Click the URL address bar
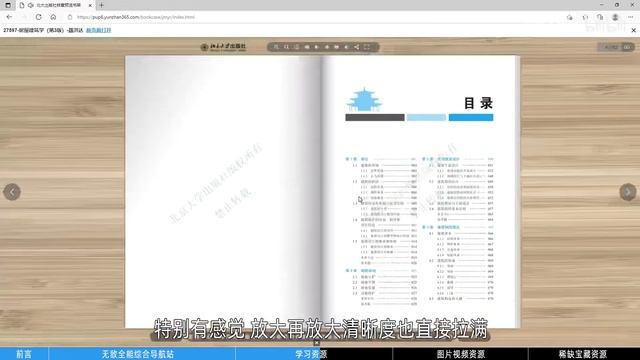This screenshot has height=360, width=640. coord(314,17)
